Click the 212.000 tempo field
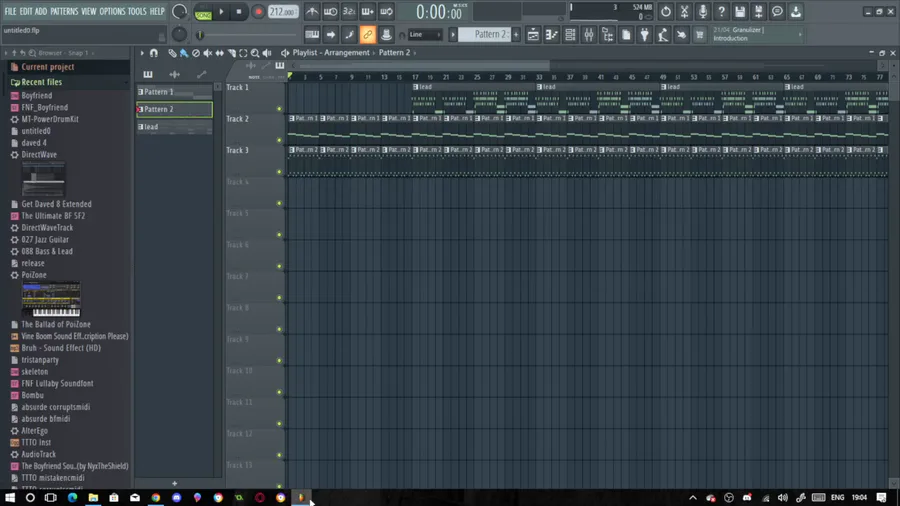 click(283, 12)
